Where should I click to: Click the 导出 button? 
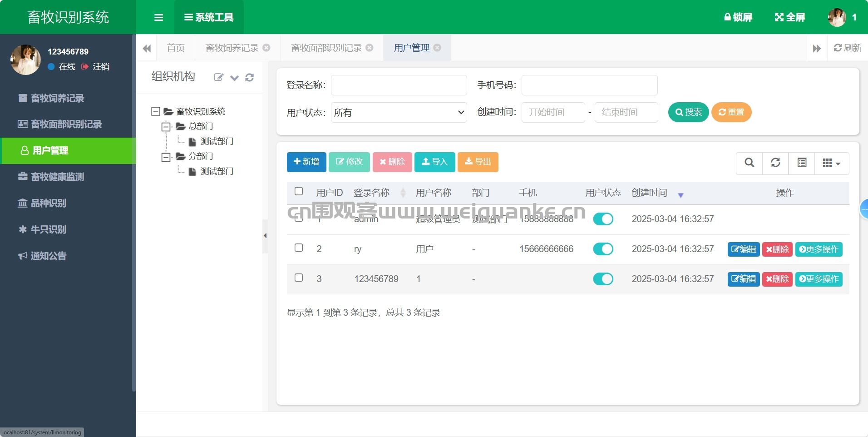[x=478, y=162]
